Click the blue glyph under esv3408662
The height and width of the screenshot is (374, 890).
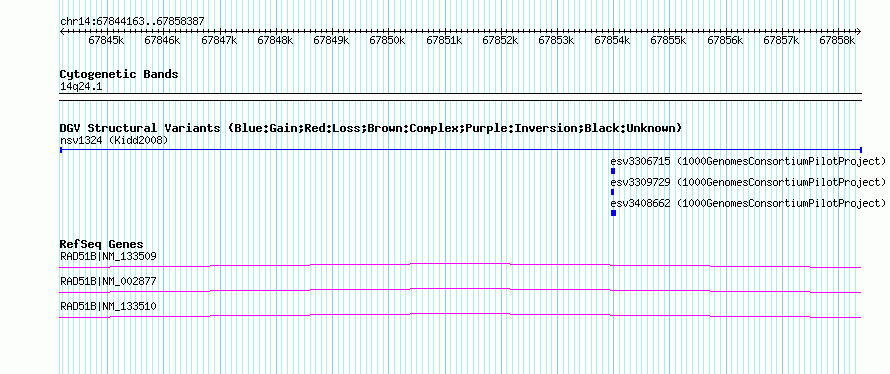click(x=614, y=213)
